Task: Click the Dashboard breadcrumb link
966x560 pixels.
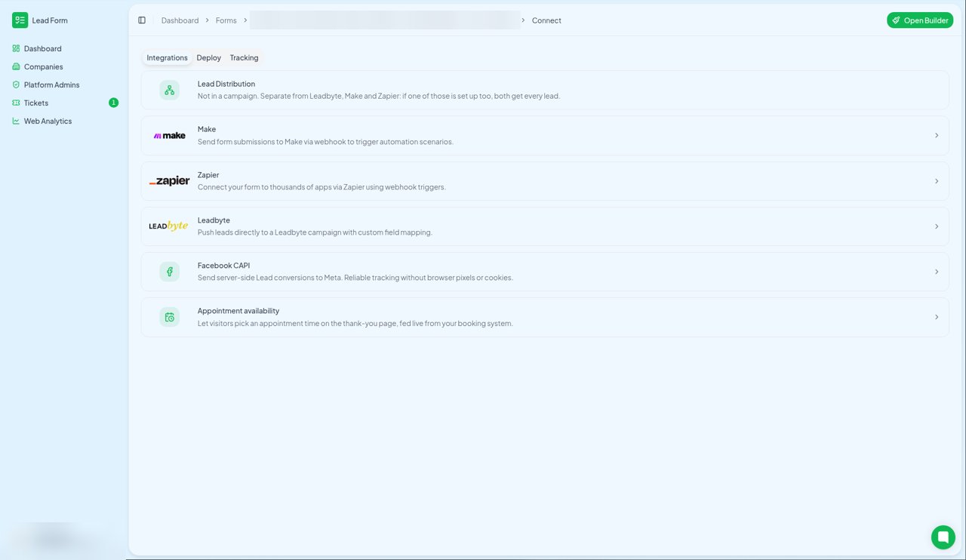Action: click(180, 20)
